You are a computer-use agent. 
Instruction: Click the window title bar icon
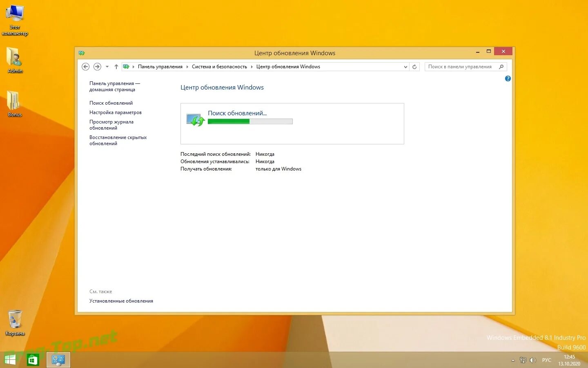click(x=81, y=53)
